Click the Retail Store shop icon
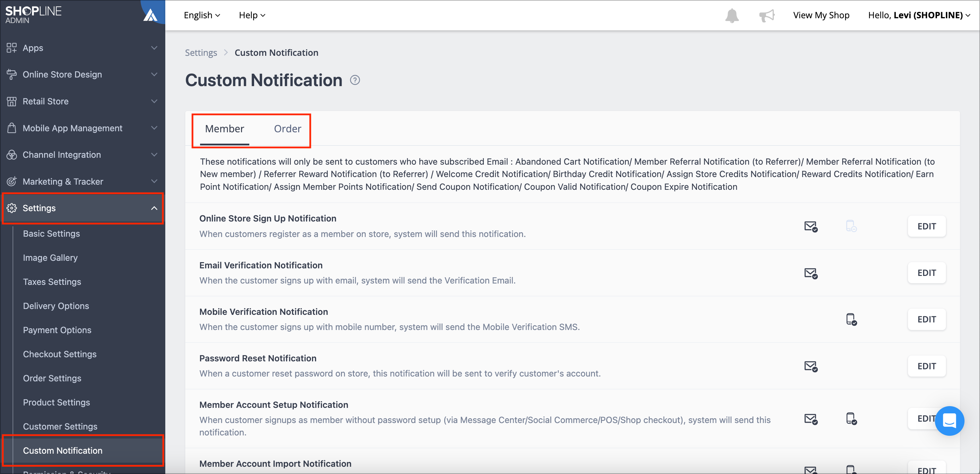This screenshot has height=474, width=980. click(12, 101)
